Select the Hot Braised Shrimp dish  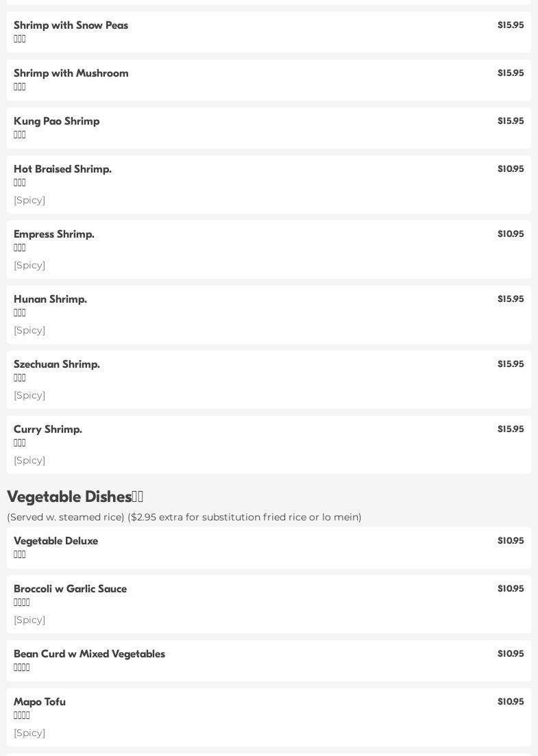click(269, 185)
